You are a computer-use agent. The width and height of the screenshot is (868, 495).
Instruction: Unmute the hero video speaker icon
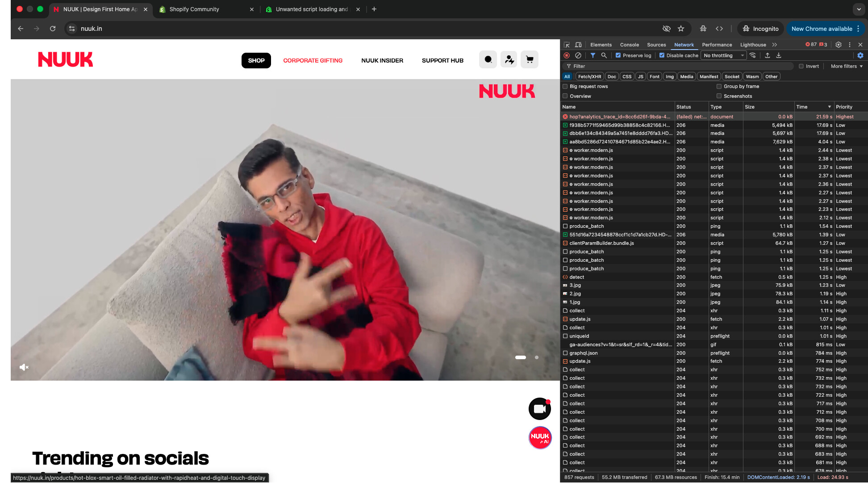[x=24, y=367]
